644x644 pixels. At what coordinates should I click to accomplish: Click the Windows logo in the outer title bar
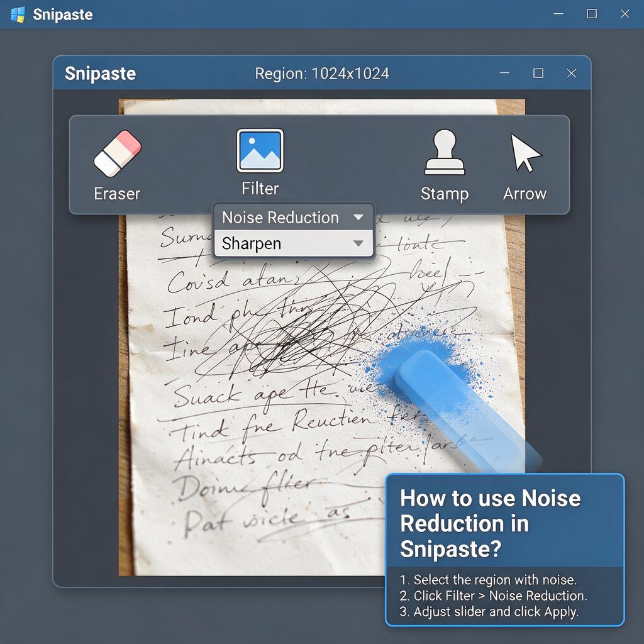18,14
